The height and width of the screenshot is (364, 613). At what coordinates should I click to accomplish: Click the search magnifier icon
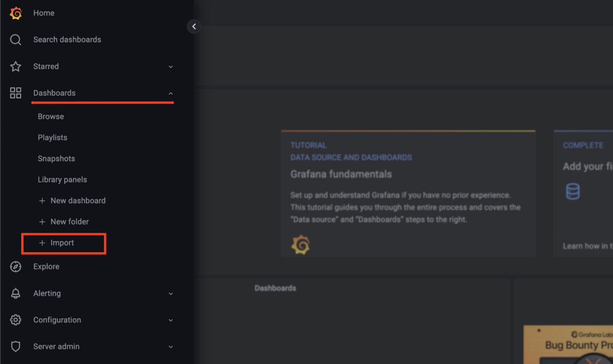[16, 40]
